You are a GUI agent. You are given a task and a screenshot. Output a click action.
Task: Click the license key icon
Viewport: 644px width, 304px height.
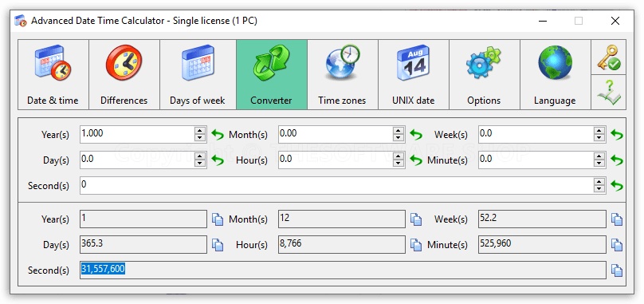[608, 57]
